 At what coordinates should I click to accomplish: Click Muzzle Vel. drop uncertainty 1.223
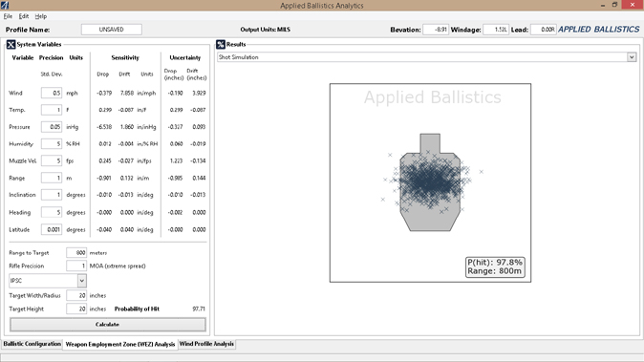(x=176, y=160)
